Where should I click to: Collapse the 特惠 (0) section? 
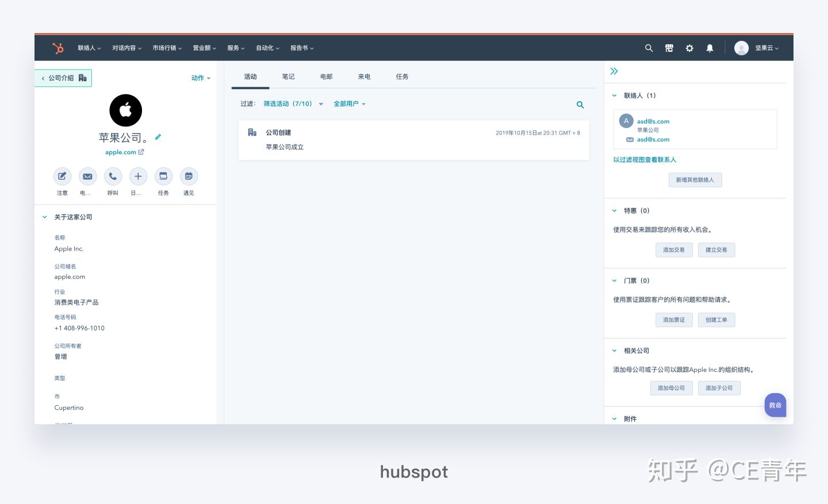pyautogui.click(x=614, y=211)
